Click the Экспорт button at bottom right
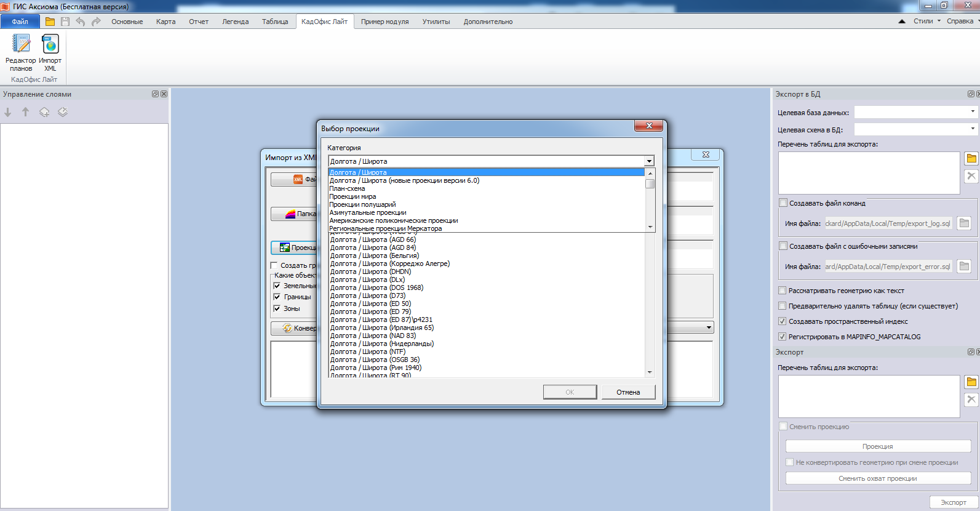 coord(953,502)
